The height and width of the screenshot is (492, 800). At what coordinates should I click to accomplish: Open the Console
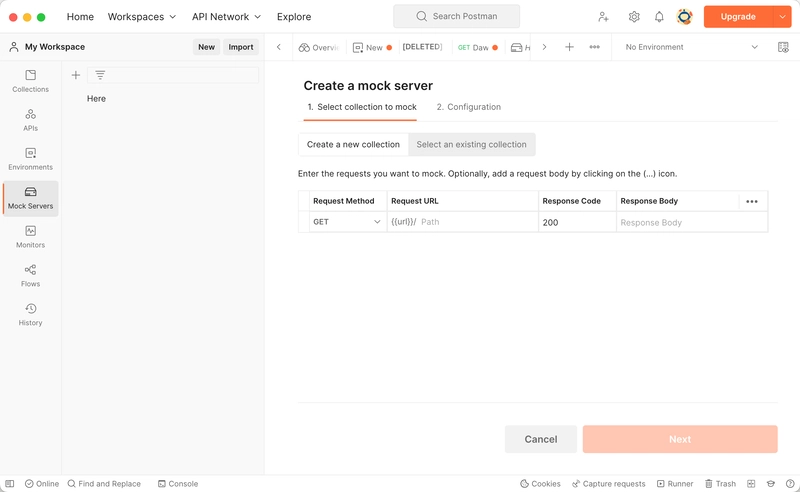(x=178, y=484)
